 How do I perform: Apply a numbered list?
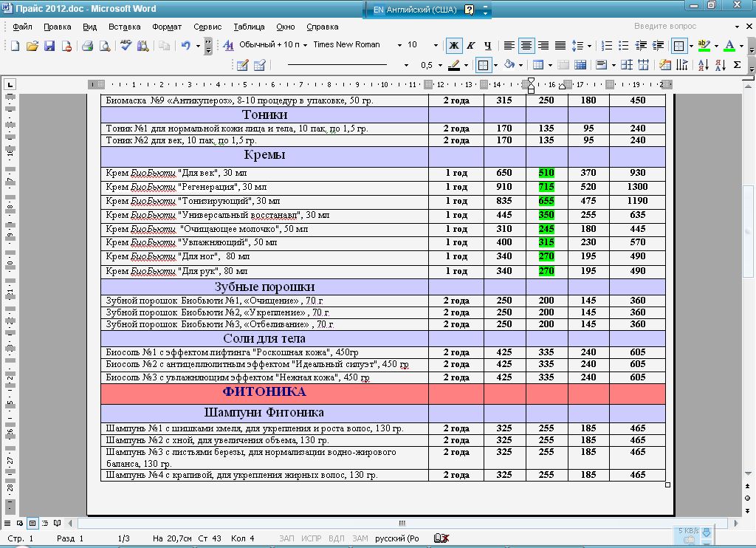click(607, 45)
